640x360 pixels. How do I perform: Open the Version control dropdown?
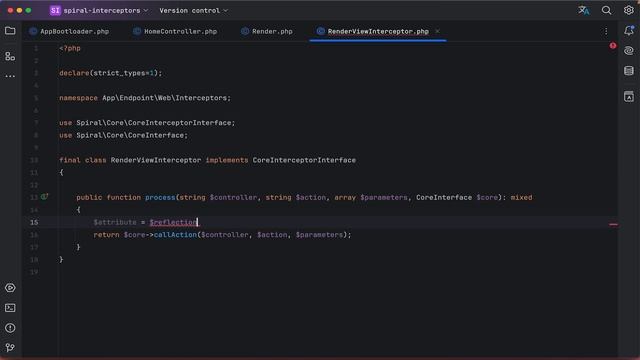(x=193, y=11)
